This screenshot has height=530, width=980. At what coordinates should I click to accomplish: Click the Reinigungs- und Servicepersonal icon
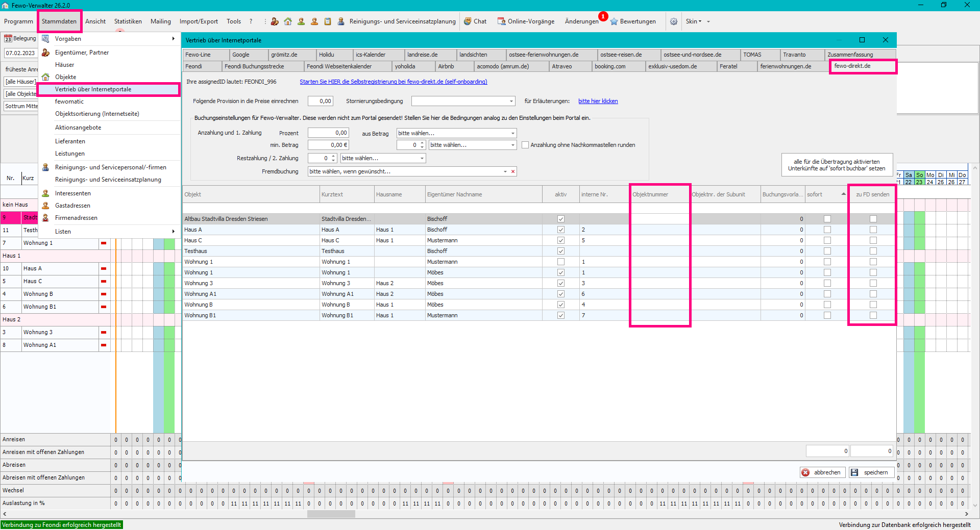tap(45, 167)
